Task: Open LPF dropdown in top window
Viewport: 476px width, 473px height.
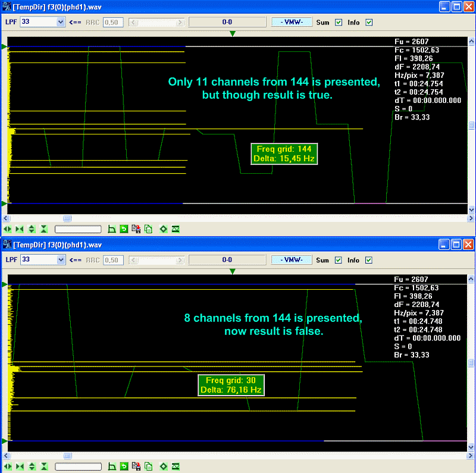Action: (60, 22)
